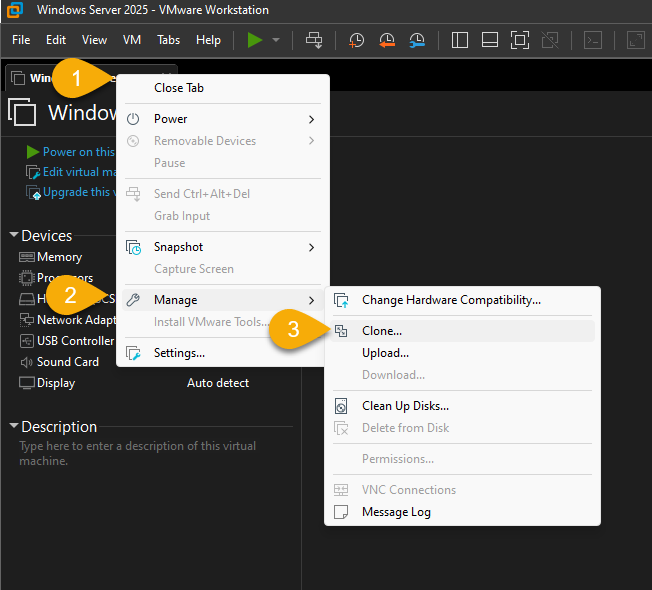Collapse the Devices section triangle
652x590 pixels.
pos(14,235)
